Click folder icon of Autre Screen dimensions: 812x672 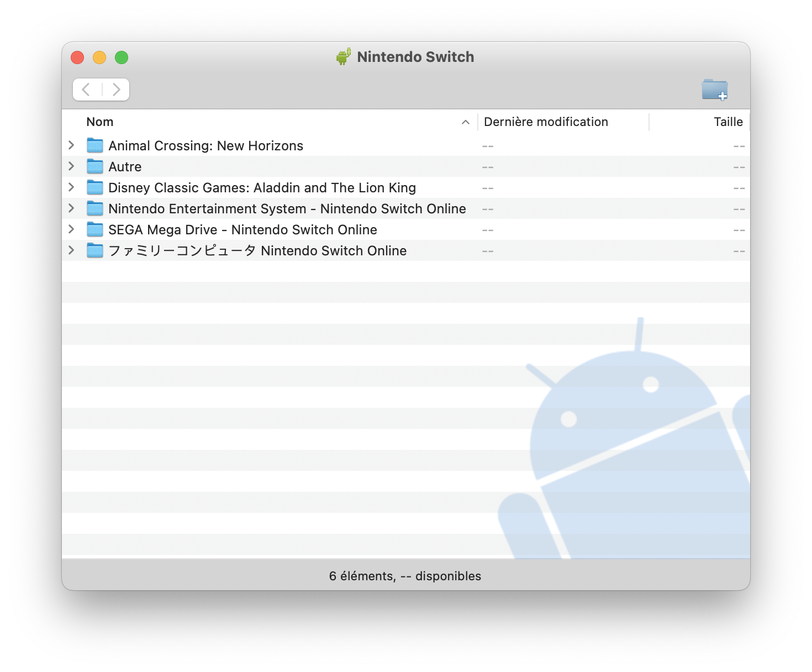95,166
